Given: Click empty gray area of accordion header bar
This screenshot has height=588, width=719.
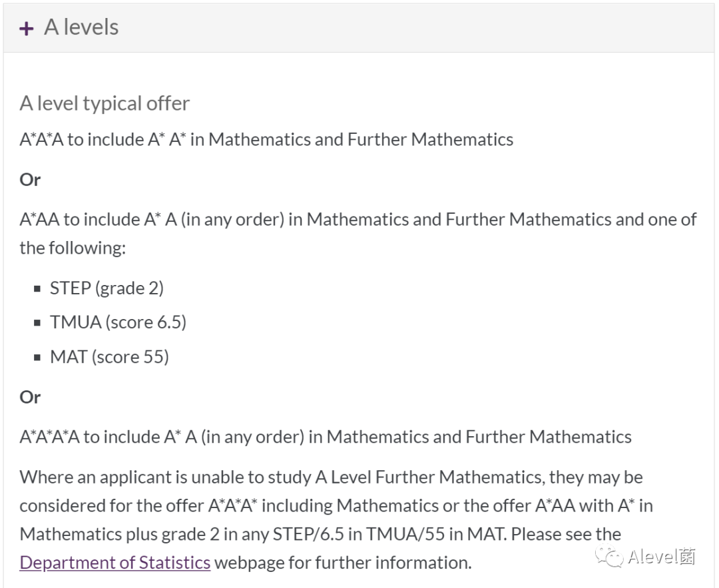Looking at the screenshot, I should (x=413, y=28).
